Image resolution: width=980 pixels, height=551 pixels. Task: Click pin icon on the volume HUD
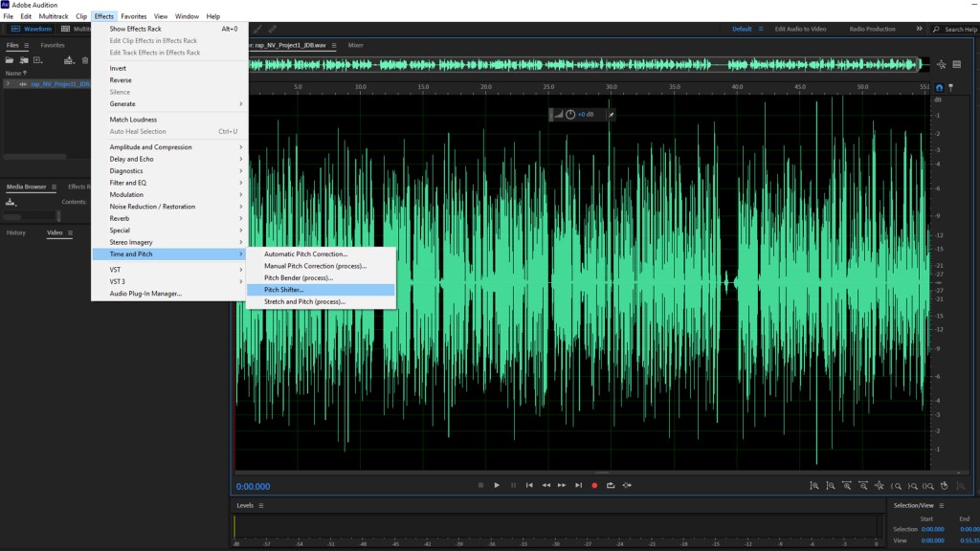point(612,115)
